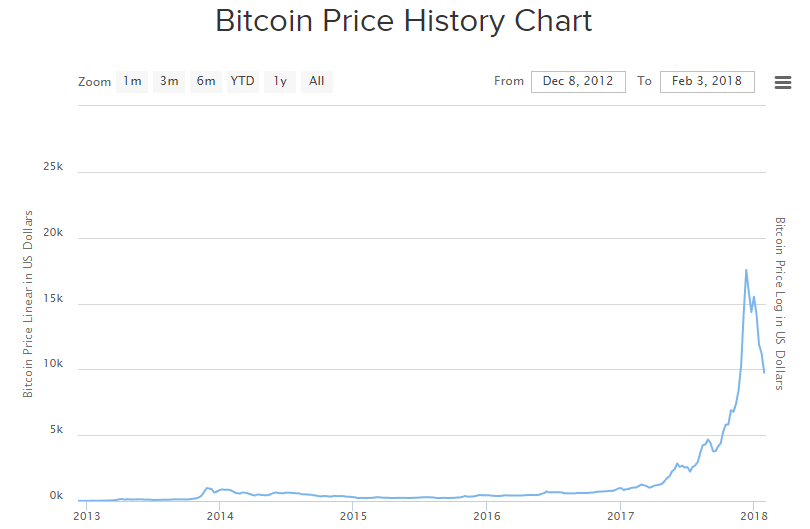Click the 2018 x-axis label
Screen dimensions: 810x529
point(753,516)
